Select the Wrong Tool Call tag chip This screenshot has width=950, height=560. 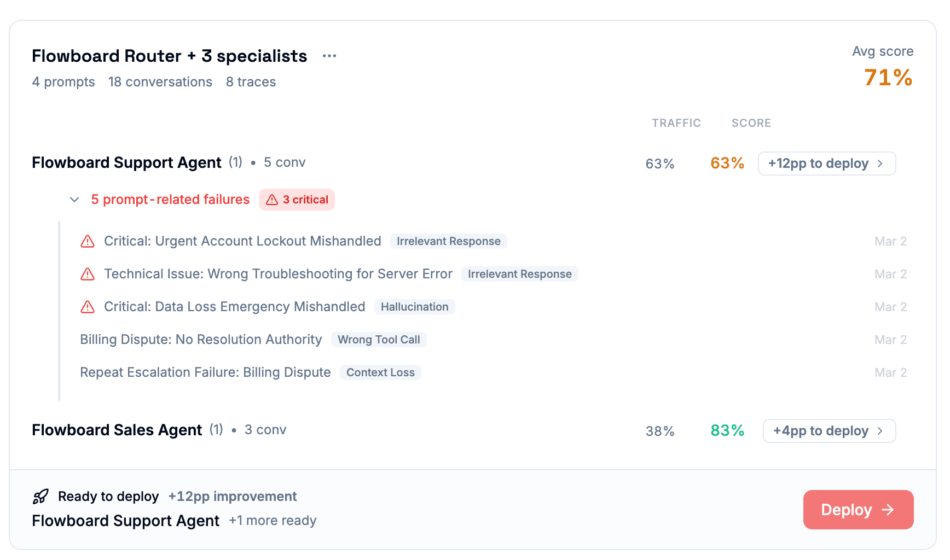(x=379, y=340)
